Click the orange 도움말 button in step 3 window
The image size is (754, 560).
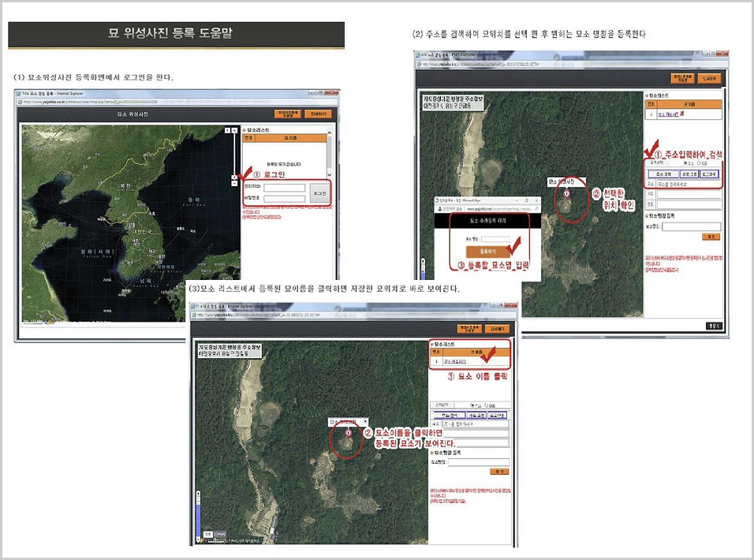coord(469,329)
